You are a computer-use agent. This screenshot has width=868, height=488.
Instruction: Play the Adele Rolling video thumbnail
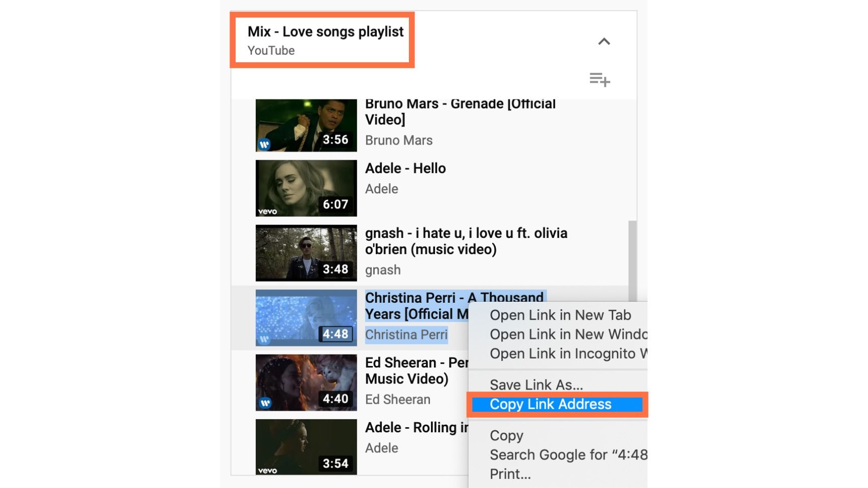[x=306, y=447]
